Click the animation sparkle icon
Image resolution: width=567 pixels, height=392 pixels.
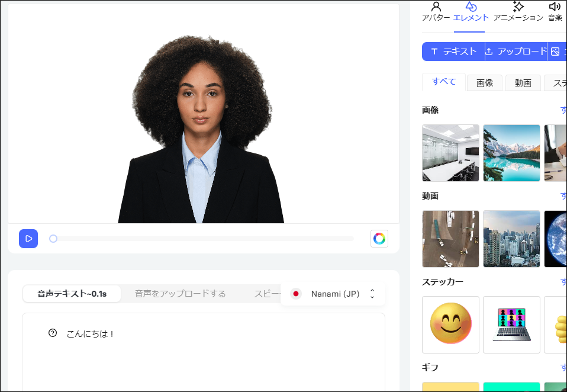coord(518,7)
